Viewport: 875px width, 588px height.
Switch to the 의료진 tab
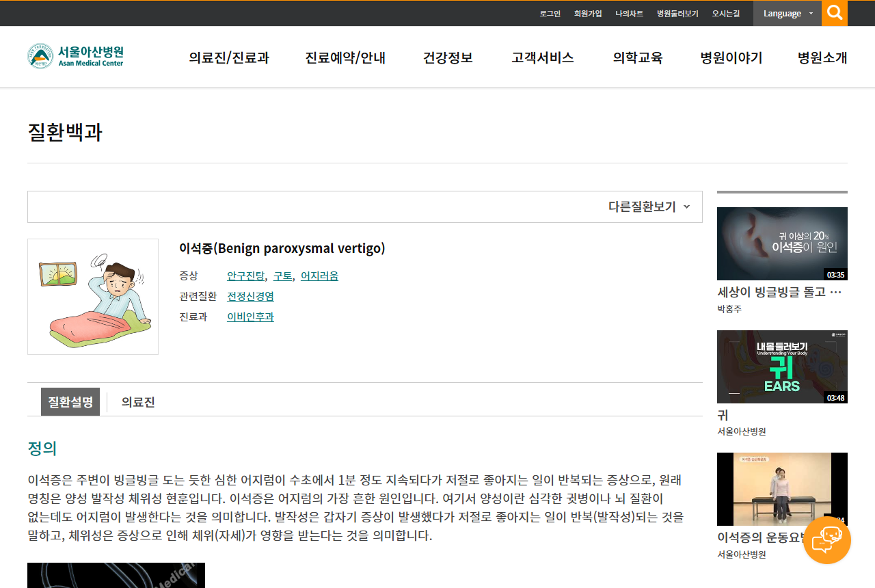pos(138,402)
